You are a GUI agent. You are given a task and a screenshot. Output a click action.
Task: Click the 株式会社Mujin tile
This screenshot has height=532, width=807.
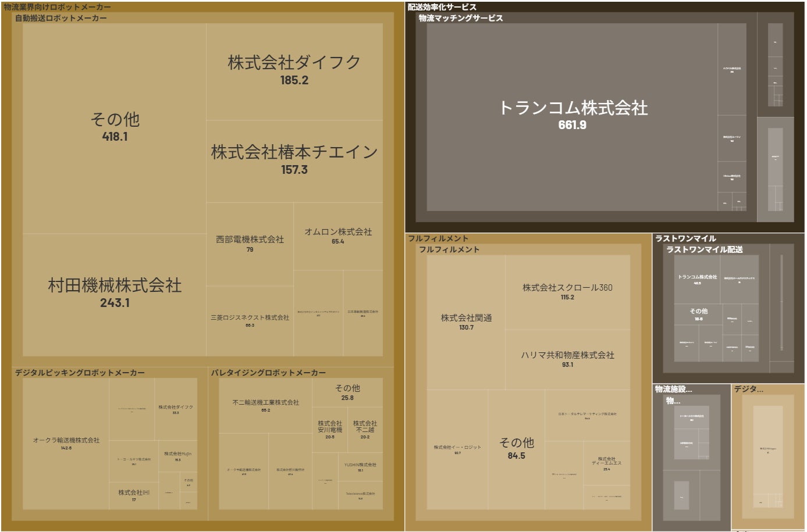pos(177,456)
